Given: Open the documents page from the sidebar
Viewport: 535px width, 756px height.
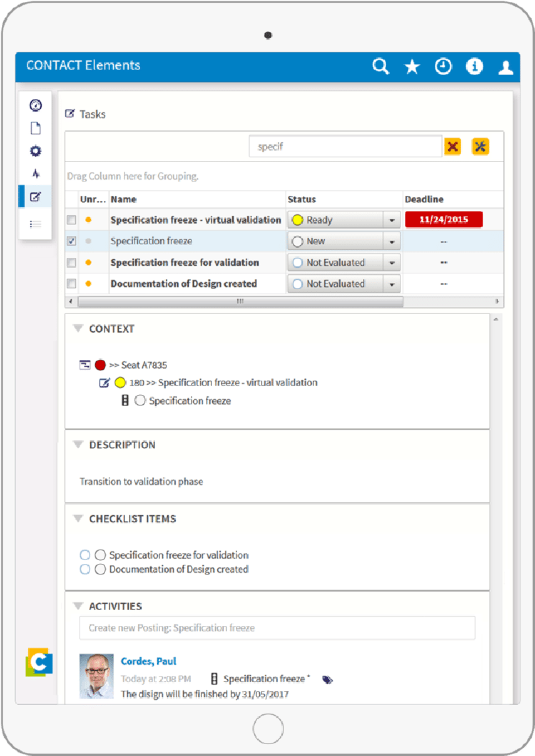Looking at the screenshot, I should pyautogui.click(x=35, y=128).
